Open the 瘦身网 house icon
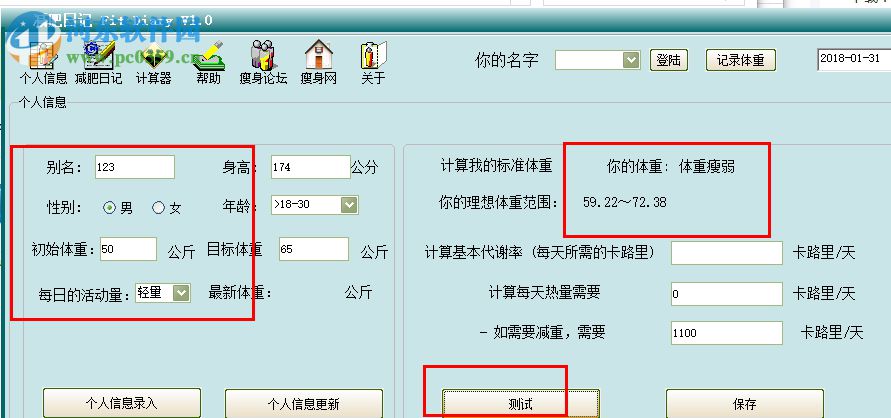 click(x=319, y=62)
